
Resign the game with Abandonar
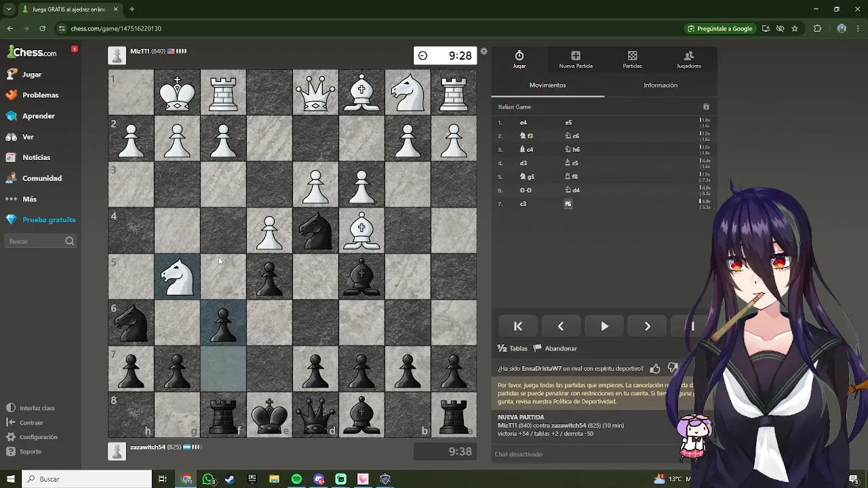click(555, 348)
